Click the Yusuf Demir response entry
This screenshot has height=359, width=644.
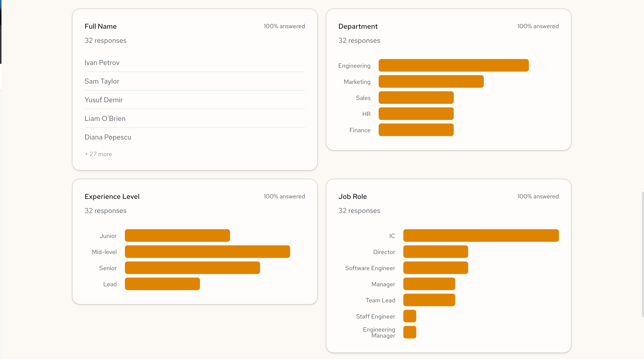pos(104,100)
